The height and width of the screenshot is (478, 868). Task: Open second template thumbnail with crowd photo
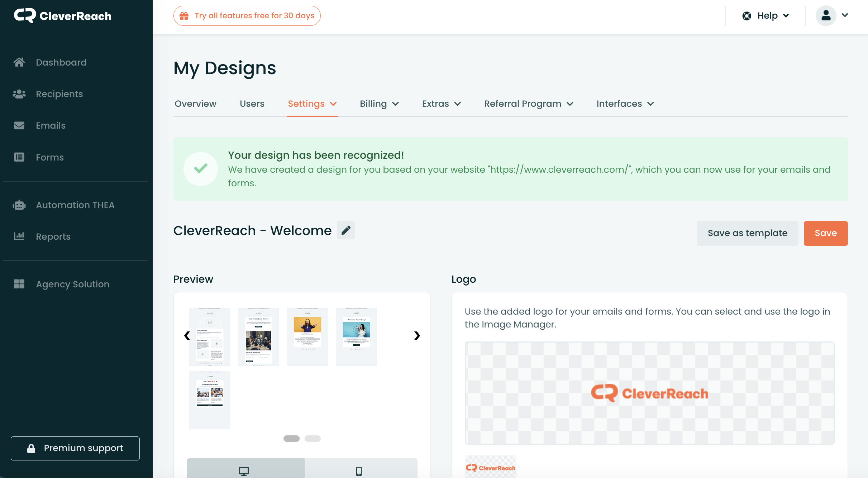pos(258,337)
